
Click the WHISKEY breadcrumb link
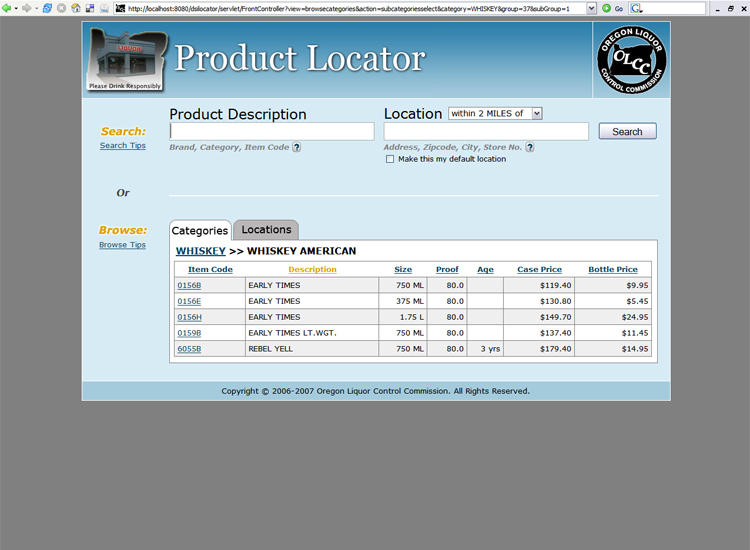tap(200, 251)
